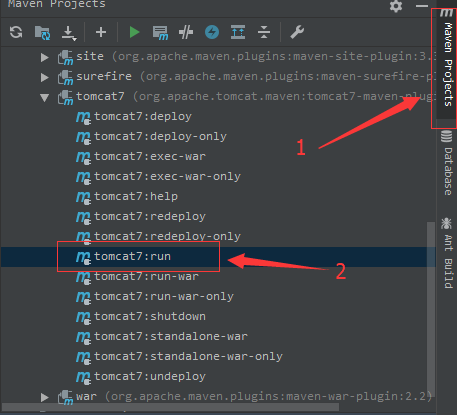Collapse the tomcat7 plugin node

[44, 97]
